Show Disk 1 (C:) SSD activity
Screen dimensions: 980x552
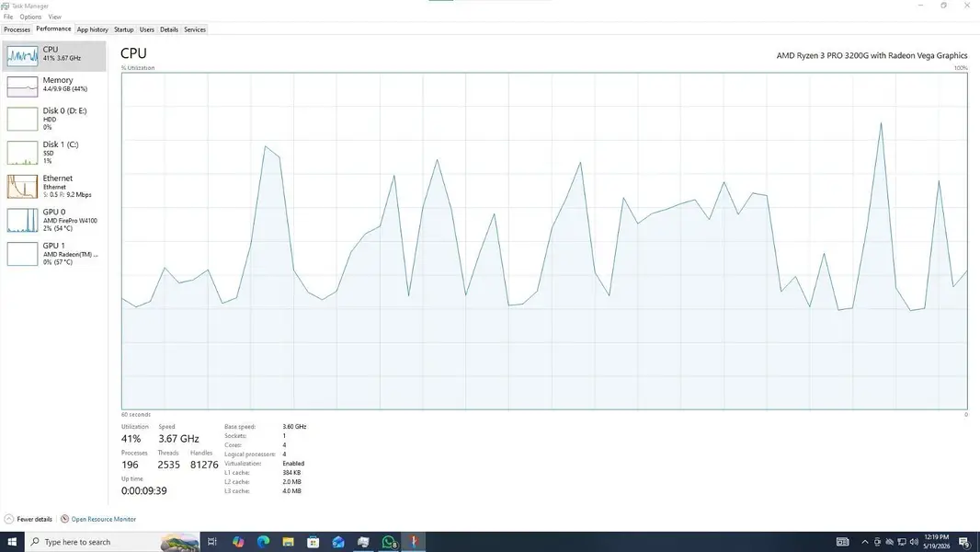click(54, 153)
